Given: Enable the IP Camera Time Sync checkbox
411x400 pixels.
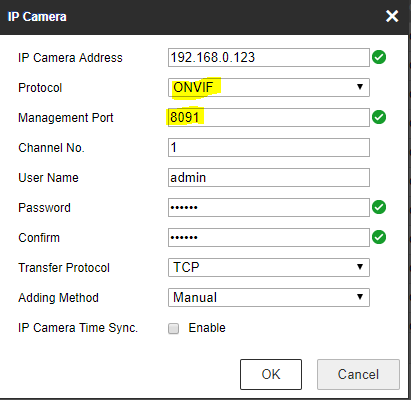Looking at the screenshot, I should pos(173,328).
